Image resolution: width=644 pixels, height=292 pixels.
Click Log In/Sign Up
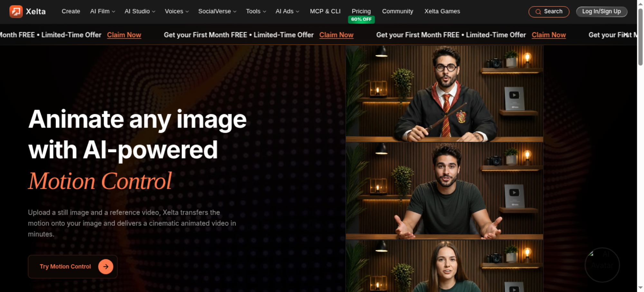pyautogui.click(x=601, y=12)
